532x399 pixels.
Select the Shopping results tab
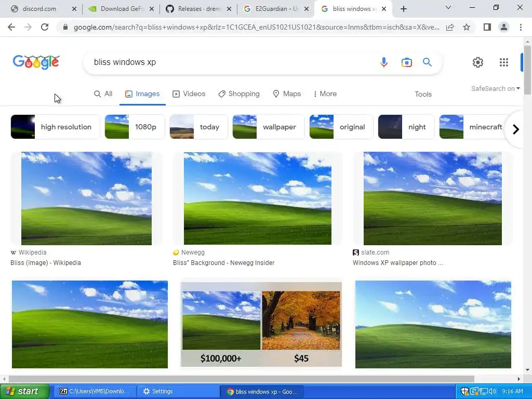[239, 94]
